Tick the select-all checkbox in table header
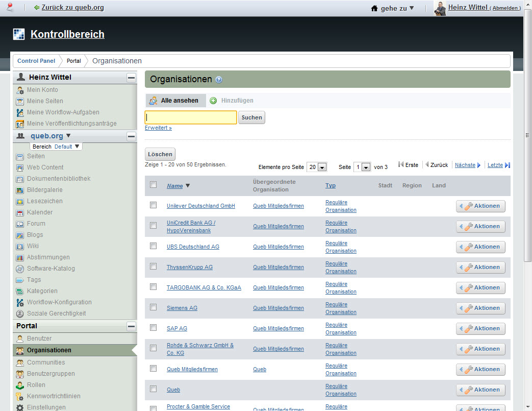Image resolution: width=532 pixels, height=411 pixels. (153, 185)
